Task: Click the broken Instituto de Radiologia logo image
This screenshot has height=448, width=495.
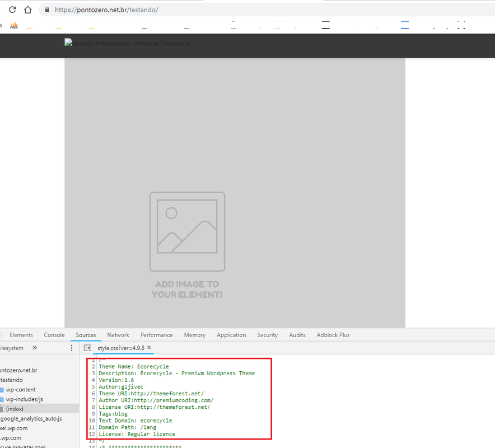Action: point(127,43)
